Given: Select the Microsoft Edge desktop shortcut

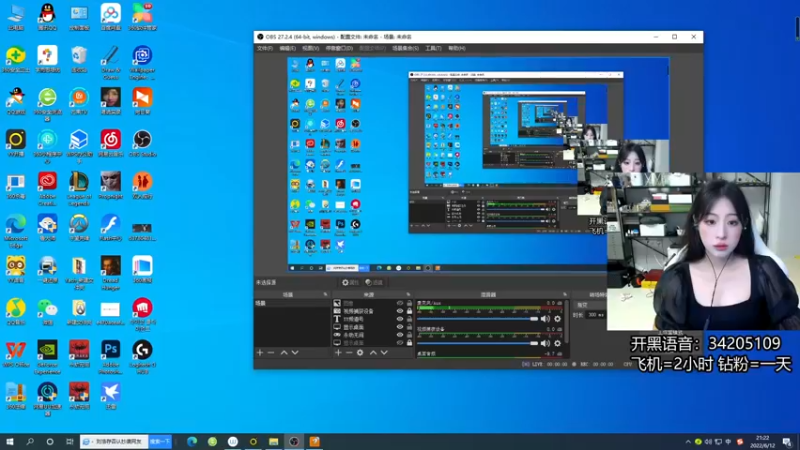Looking at the screenshot, I should click(16, 231).
